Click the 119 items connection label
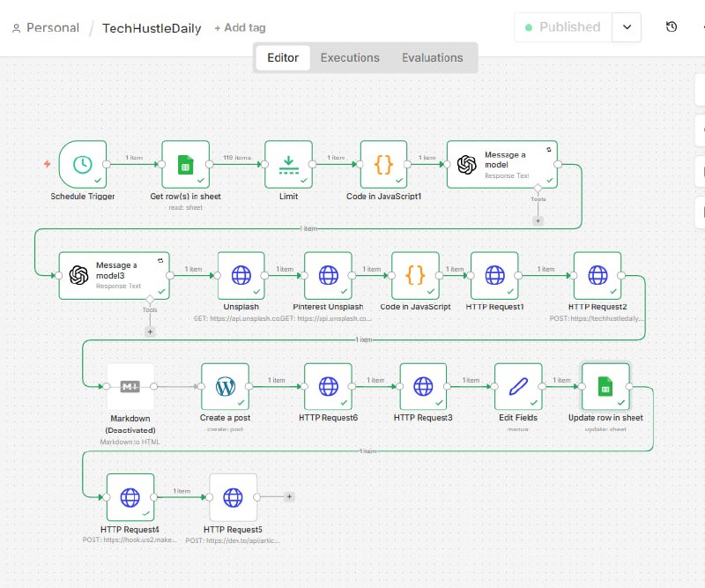The height and width of the screenshot is (588, 705). pos(237,158)
